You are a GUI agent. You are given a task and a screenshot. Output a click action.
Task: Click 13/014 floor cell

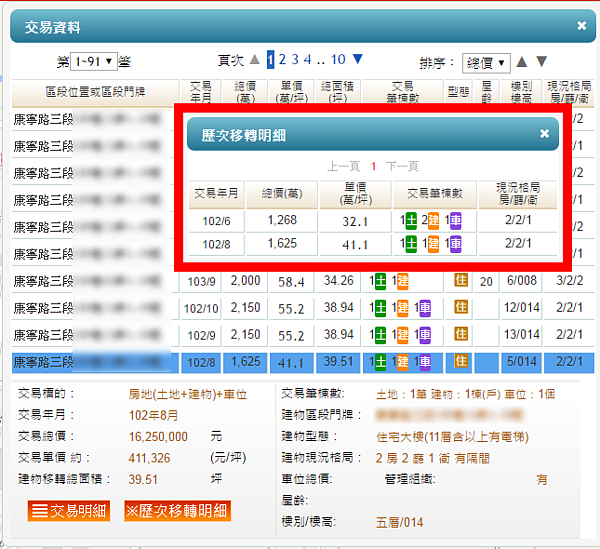tap(521, 335)
